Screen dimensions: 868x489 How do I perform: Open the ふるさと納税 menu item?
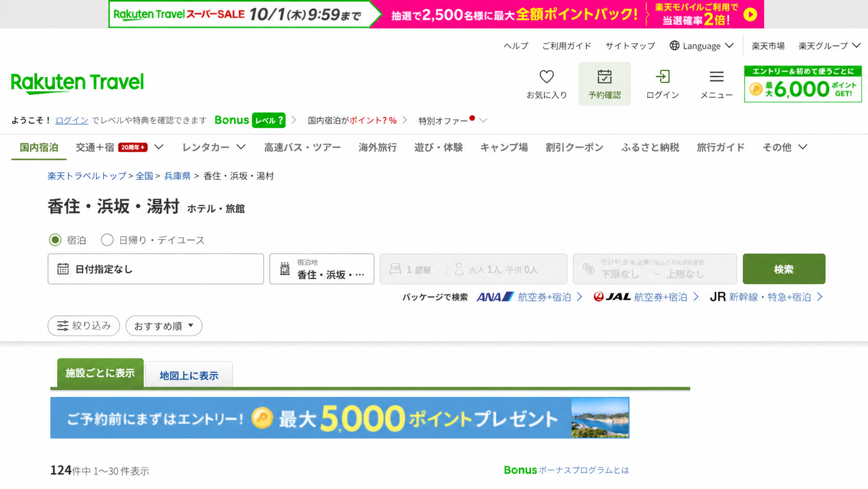click(x=650, y=148)
